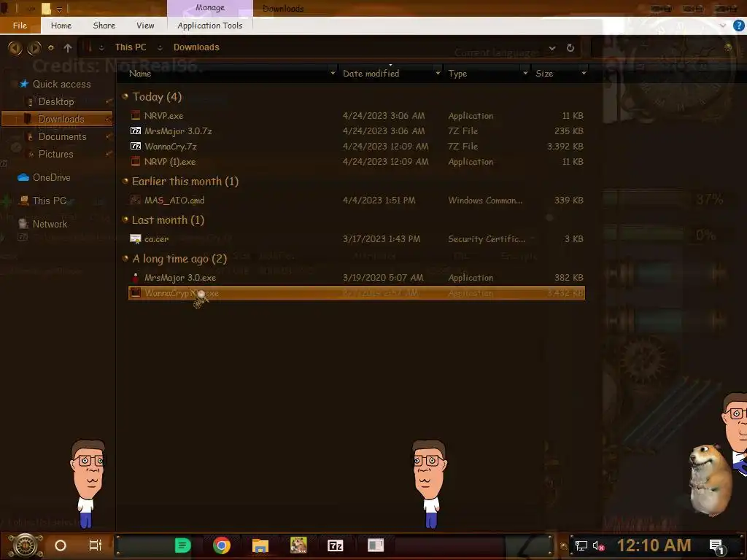Open the Share ribbon tab
This screenshot has width=747, height=560.
(104, 26)
